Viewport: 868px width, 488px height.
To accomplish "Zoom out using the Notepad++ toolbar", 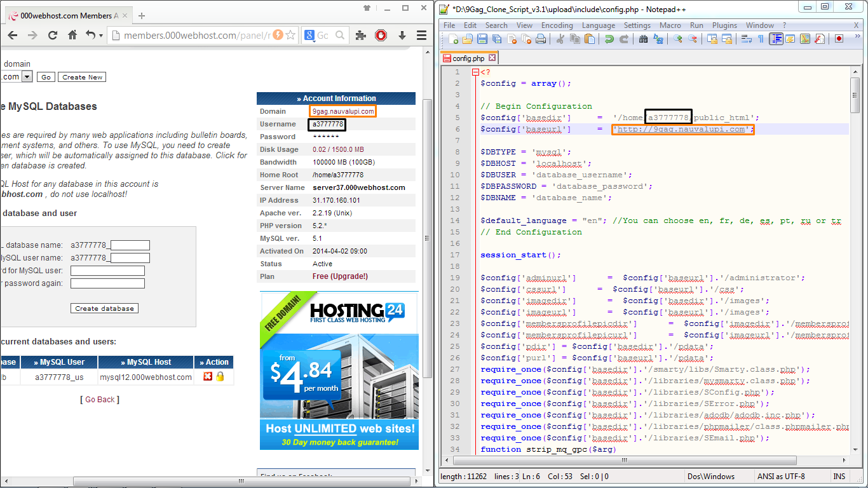I will point(693,39).
